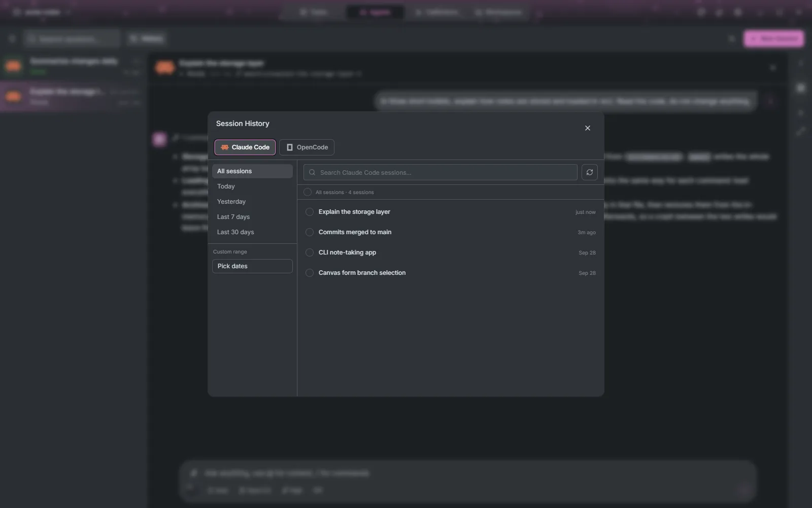This screenshot has height=508, width=812.
Task: Focus the Search Claude Code sessions field
Action: click(440, 172)
